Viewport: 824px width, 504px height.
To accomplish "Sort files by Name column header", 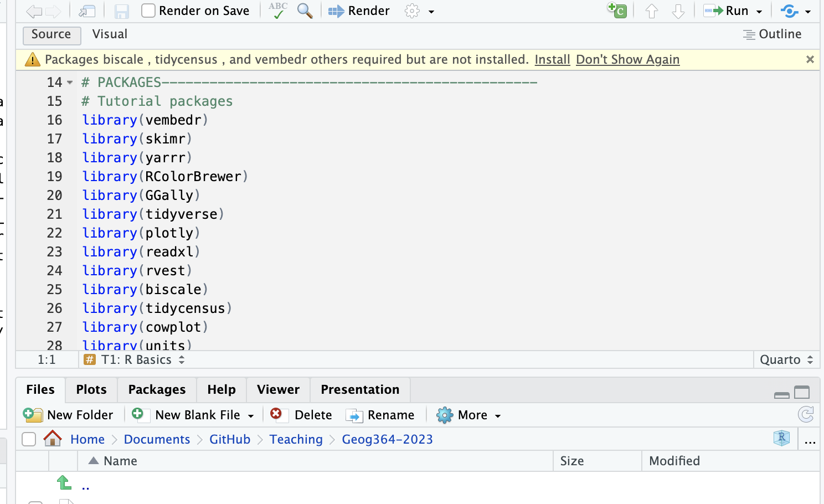I will [120, 461].
